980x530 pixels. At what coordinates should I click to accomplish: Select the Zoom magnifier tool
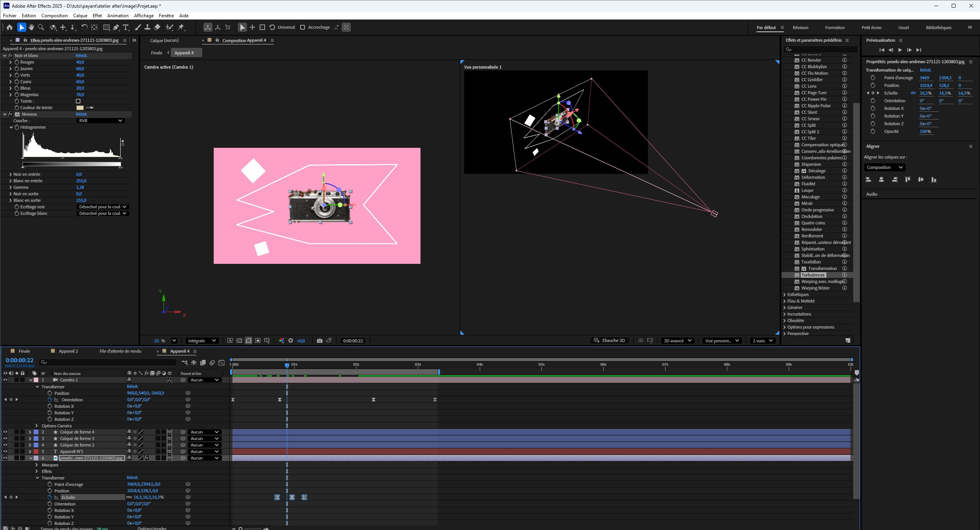[x=41, y=27]
